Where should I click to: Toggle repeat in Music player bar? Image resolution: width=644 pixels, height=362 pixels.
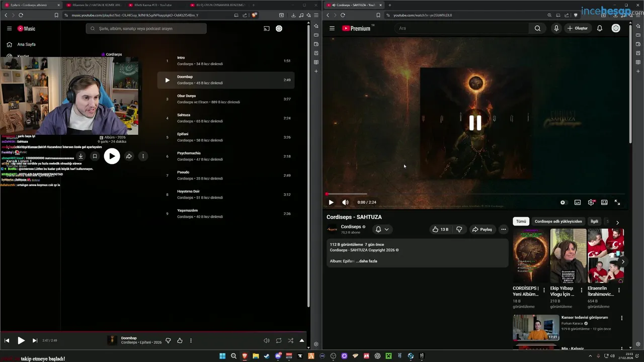tap(279, 340)
